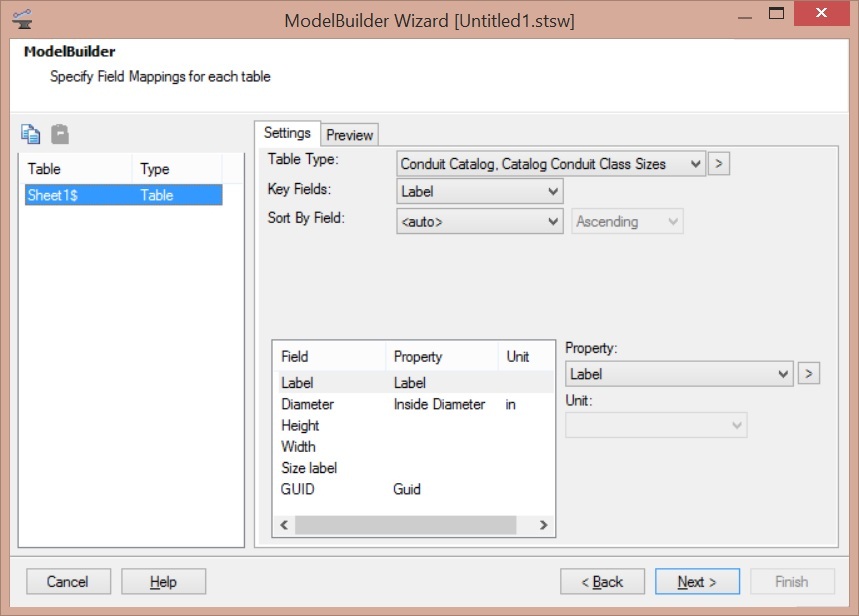
Task: Click the Copy mappings icon
Action: tap(30, 134)
